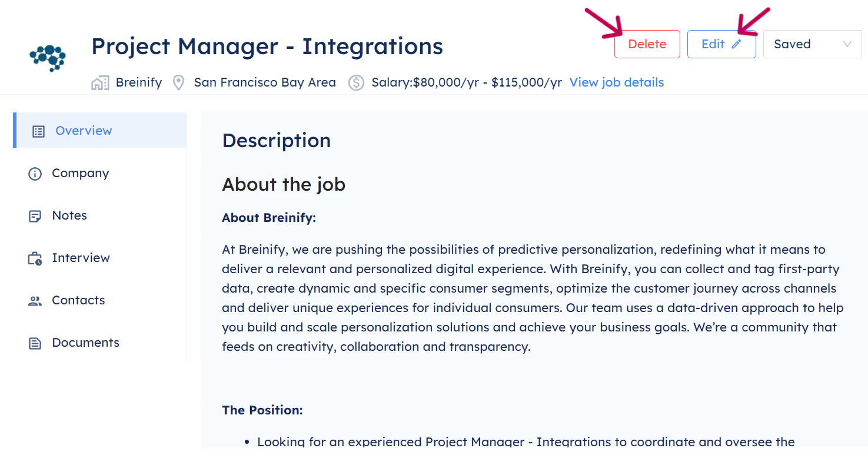Click the location pin icon near San Francisco

tap(178, 82)
